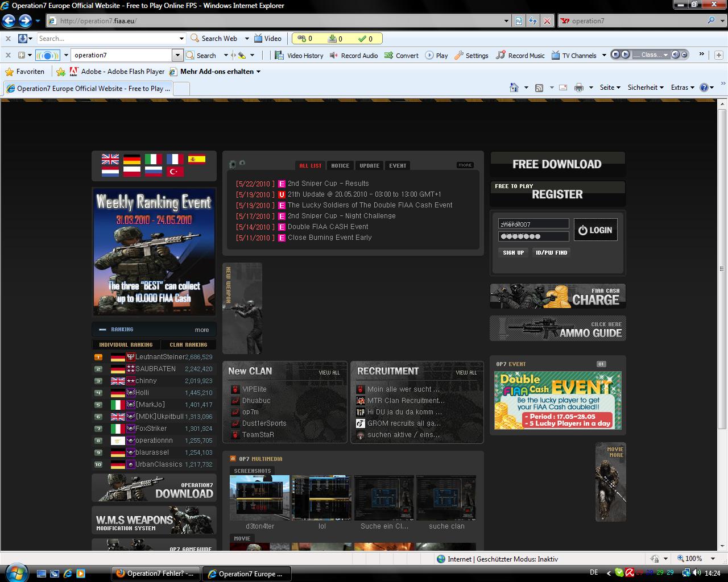Open the address bar history dropdown
The image size is (728, 582).
point(506,21)
